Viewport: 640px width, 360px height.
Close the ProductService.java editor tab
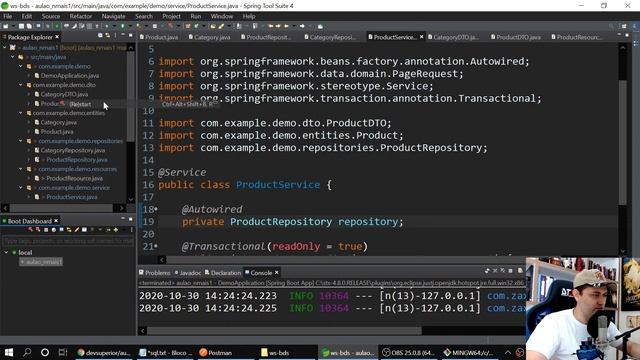click(422, 37)
